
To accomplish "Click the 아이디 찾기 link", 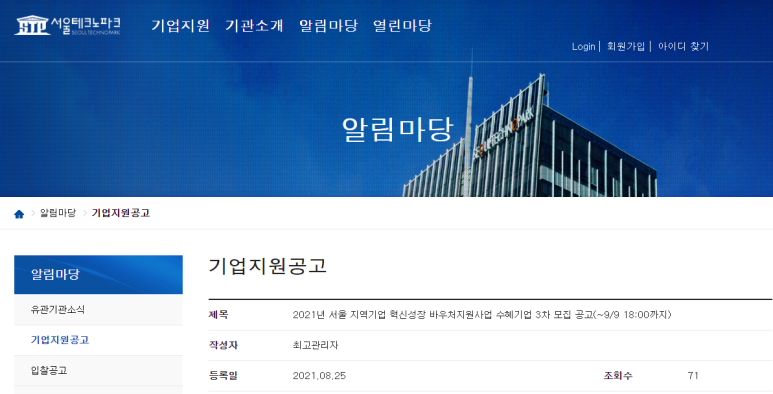I will coord(683,46).
